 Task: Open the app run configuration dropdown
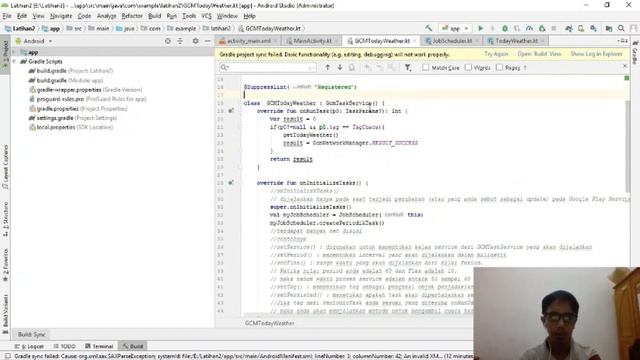455,28
